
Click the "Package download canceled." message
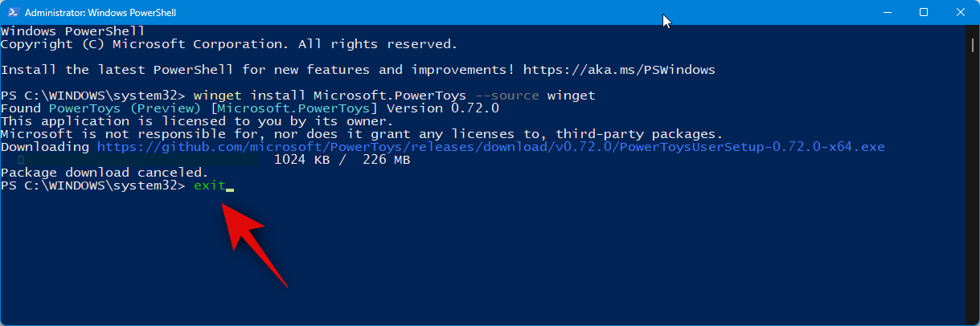point(105,173)
